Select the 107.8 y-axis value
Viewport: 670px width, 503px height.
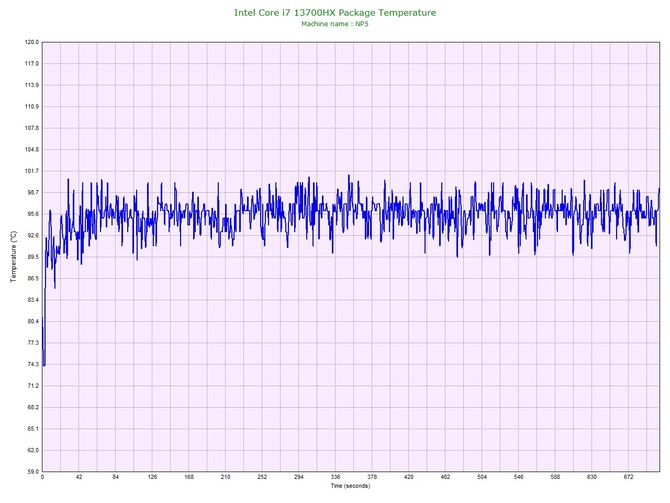click(32, 128)
